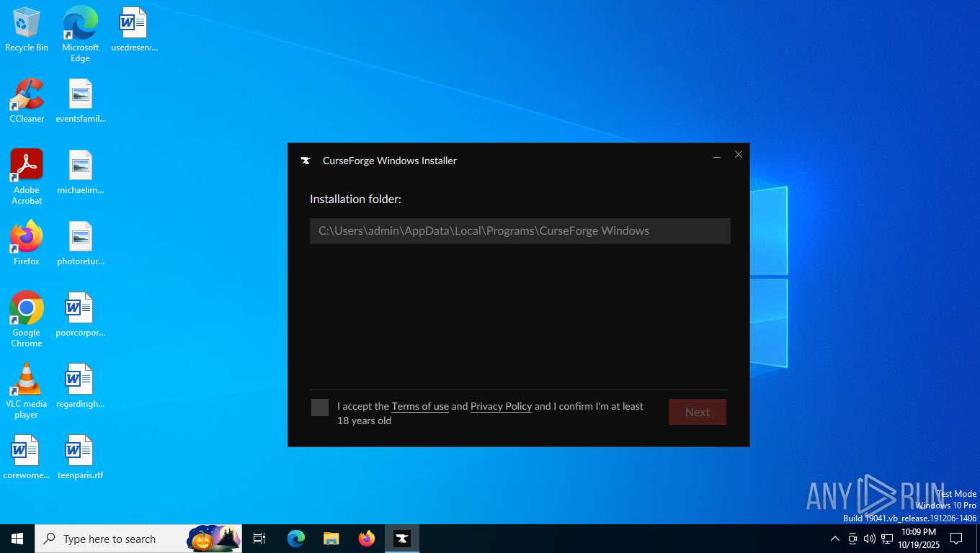Image resolution: width=980 pixels, height=553 pixels.
Task: Click the CurseForge taskbar button
Action: pos(402,539)
